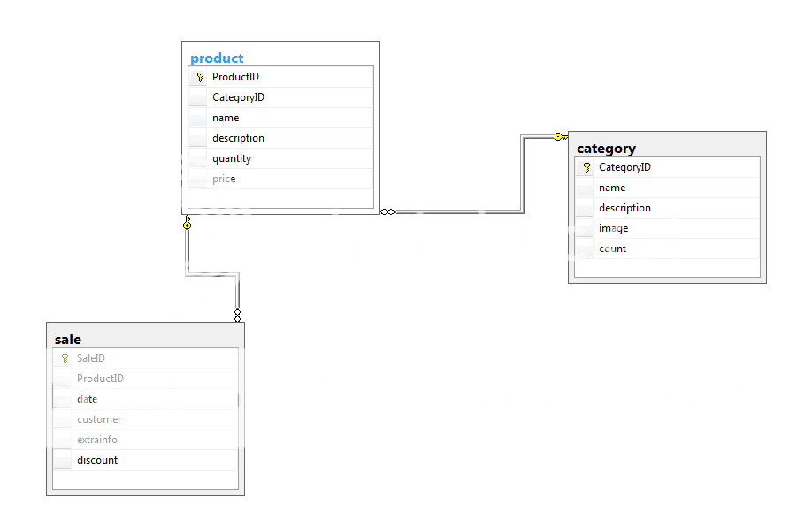
Task: Select the description column in the category table
Action: pos(625,207)
